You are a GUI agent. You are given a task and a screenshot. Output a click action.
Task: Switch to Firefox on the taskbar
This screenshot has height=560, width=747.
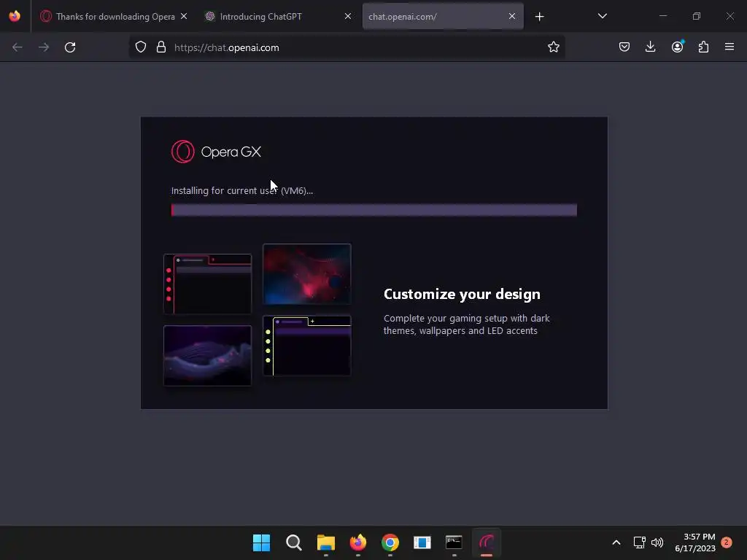[357, 542]
